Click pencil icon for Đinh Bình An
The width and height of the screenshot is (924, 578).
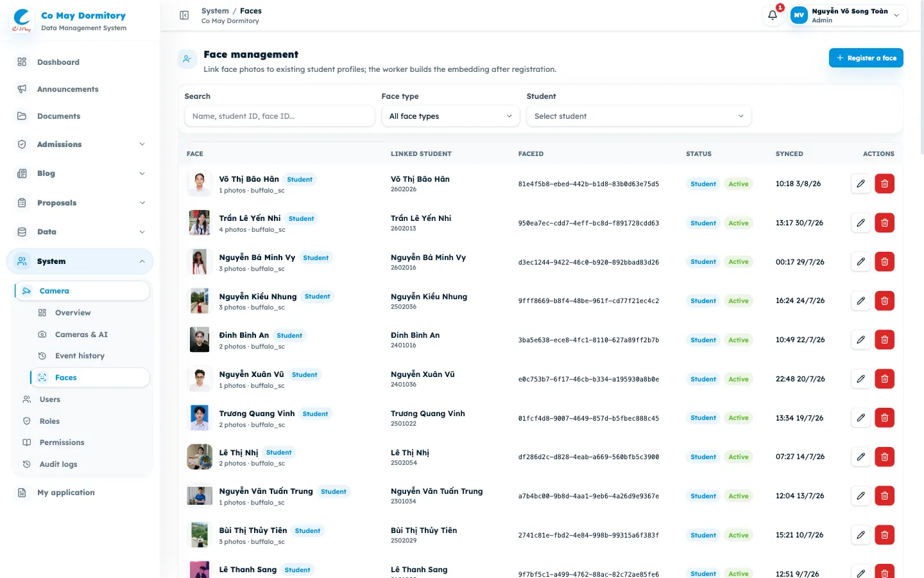point(860,340)
